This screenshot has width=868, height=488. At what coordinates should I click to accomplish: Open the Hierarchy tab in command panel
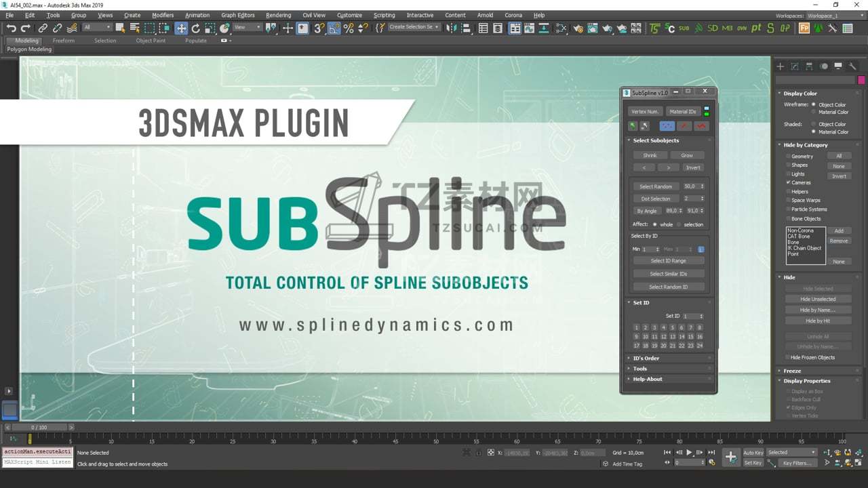809,66
